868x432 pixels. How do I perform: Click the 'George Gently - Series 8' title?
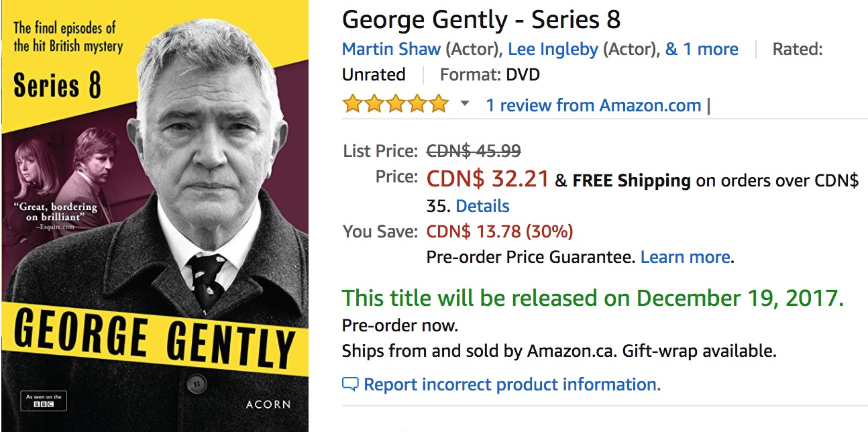click(481, 19)
